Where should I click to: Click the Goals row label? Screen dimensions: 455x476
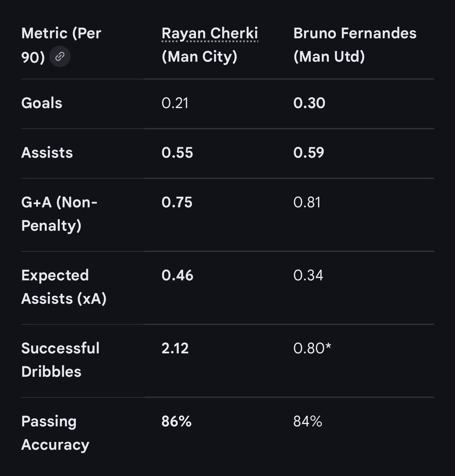[42, 103]
